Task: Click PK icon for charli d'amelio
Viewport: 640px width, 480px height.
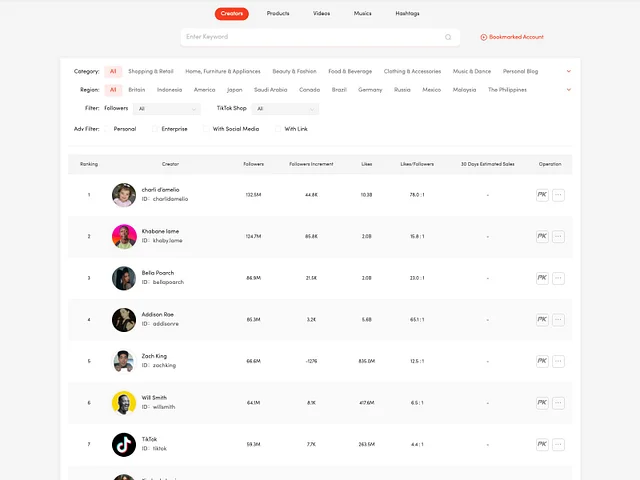Action: tap(542, 195)
